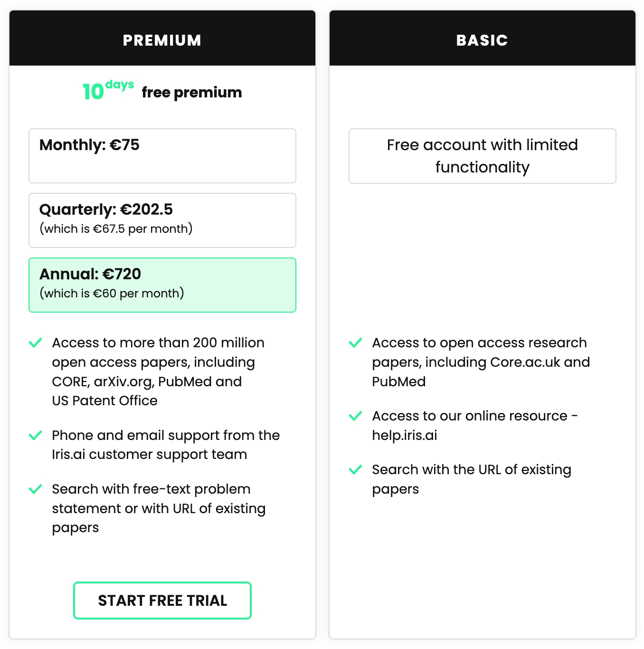
Task: Click the checkmark beside free-text problem search
Action: click(36, 489)
